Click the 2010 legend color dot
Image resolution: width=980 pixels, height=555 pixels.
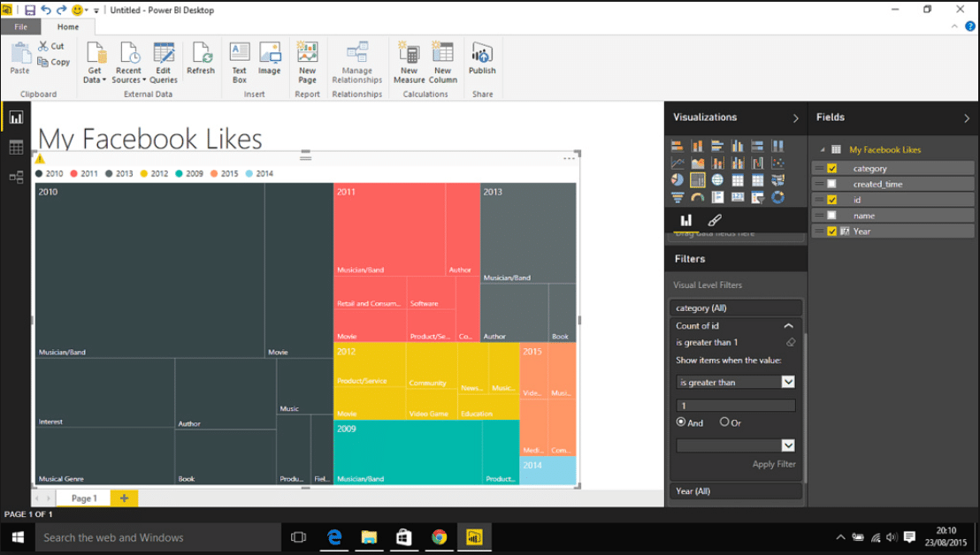pos(40,173)
